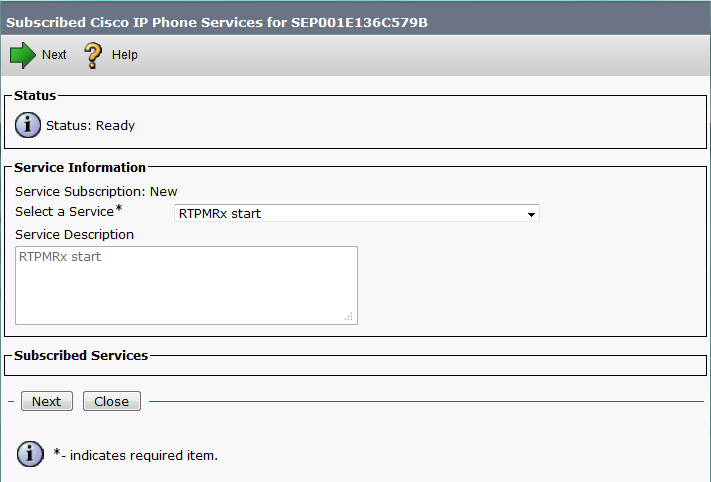
Task: Click the Subscribed Services section heading
Action: click(81, 355)
